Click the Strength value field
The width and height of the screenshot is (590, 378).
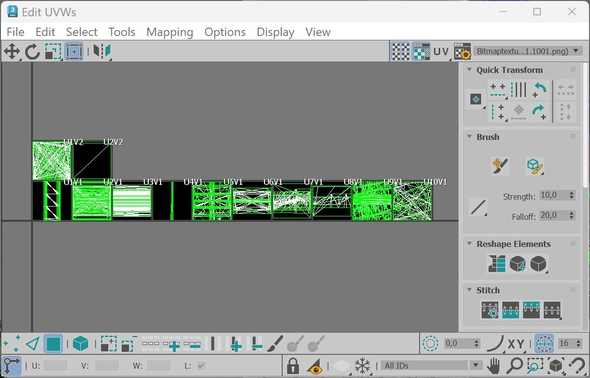pos(554,195)
